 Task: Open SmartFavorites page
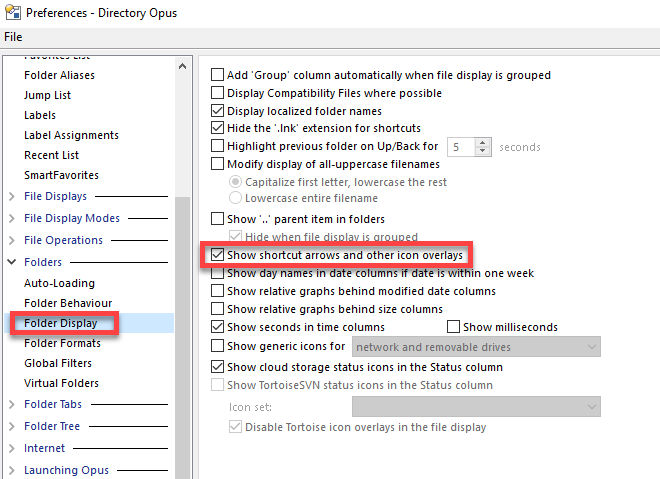coord(61,175)
